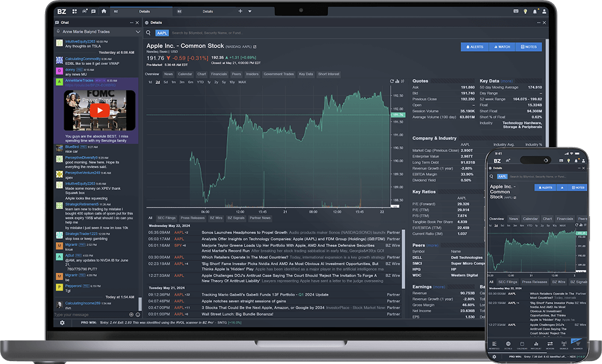
Task: Filter news by BZ Wire on the laptop
Action: (216, 218)
